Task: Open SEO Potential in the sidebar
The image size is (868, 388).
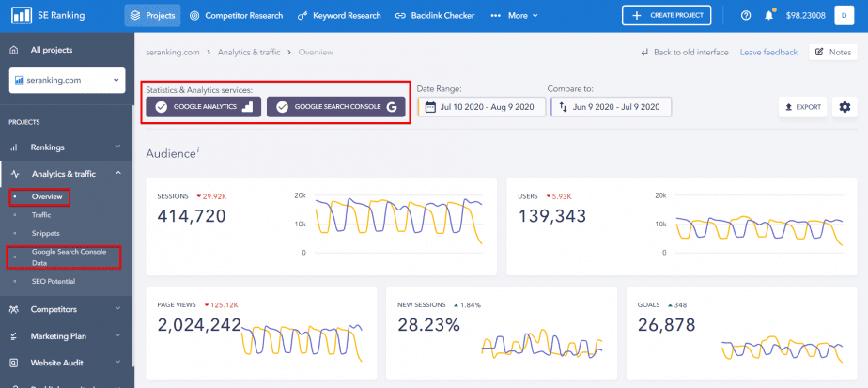Action: (54, 281)
